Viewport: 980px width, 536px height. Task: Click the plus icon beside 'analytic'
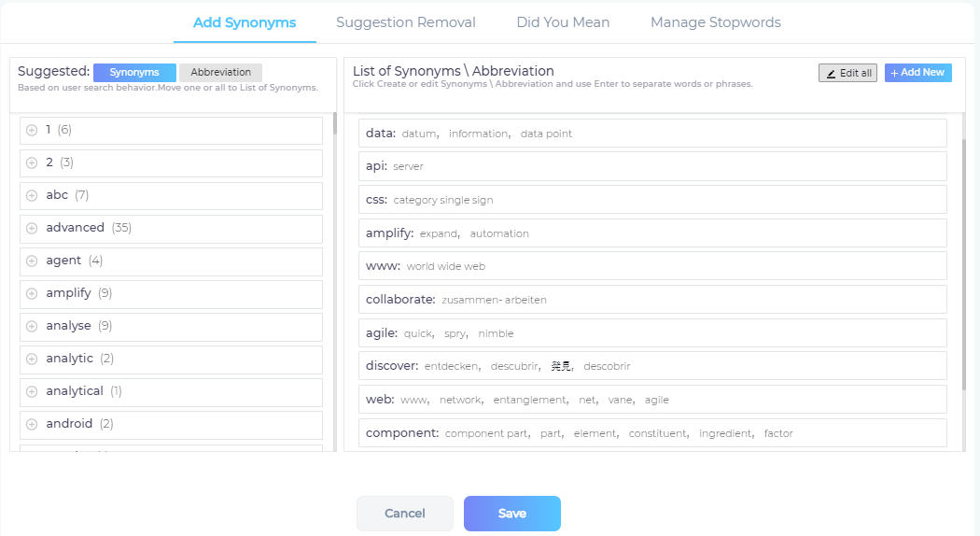click(x=32, y=359)
